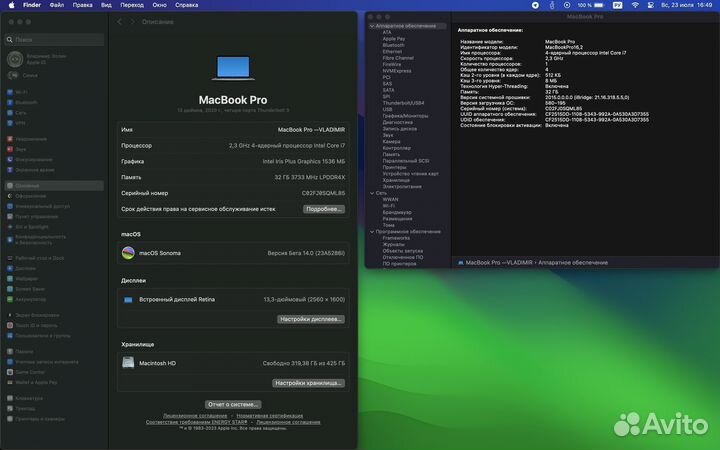This screenshot has width=720, height=450.
Task: Open the Game Center sidebar icon
Action: (x=10, y=372)
